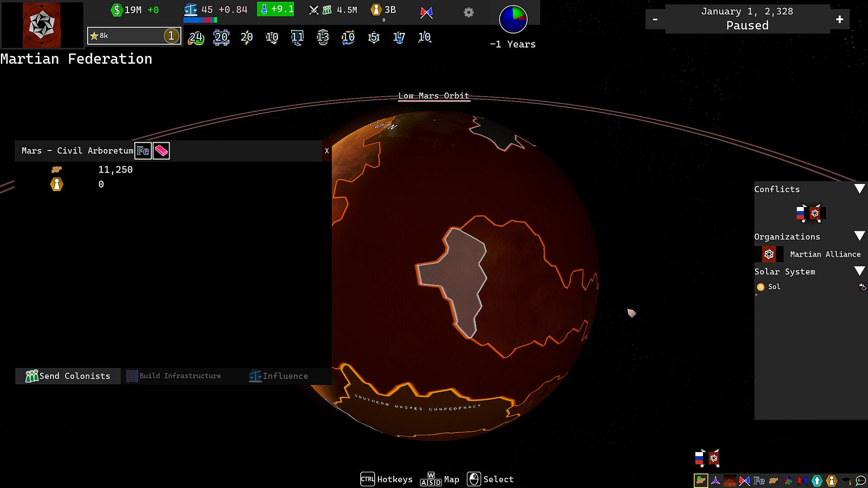This screenshot has height=488, width=868.
Task: Toggle the Fe resource map overlay in bottom bar
Action: click(759, 481)
